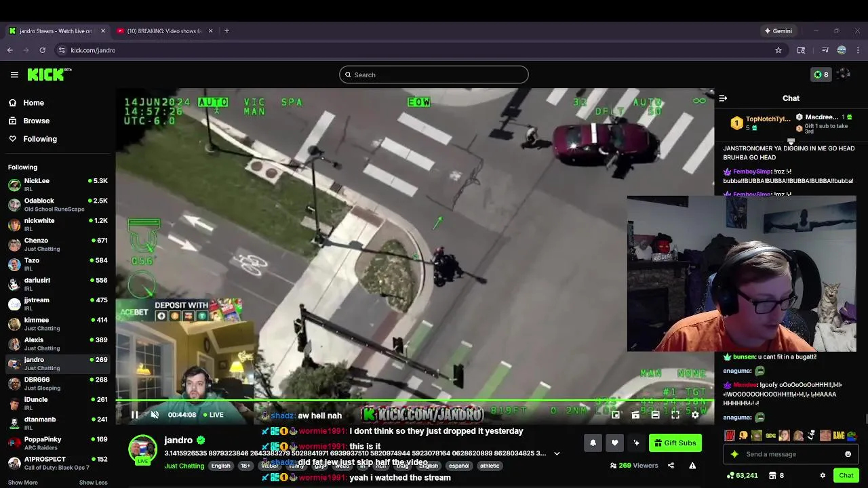Open the Odablock channel in Following
This screenshot has width=868, height=488.
[58, 205]
